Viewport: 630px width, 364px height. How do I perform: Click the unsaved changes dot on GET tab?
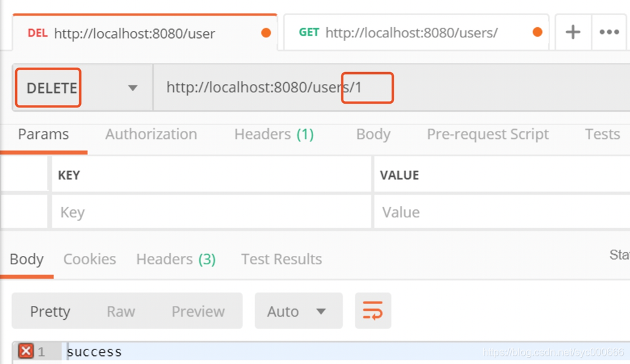[x=538, y=32]
